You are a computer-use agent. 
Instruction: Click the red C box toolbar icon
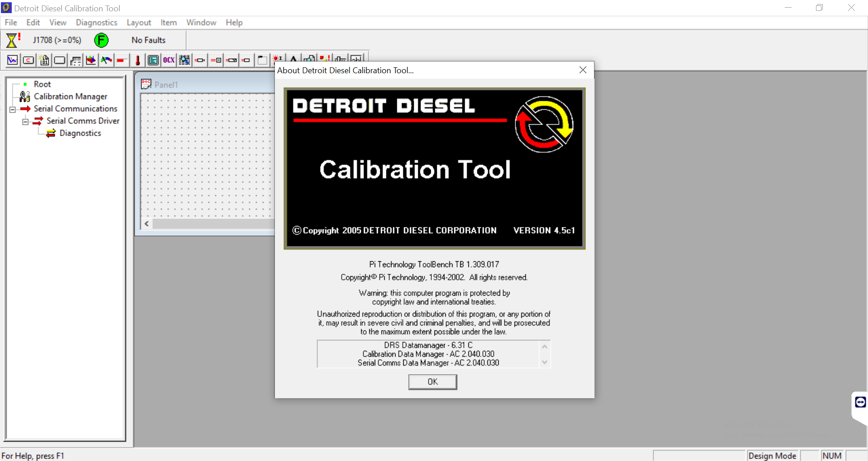click(28, 60)
